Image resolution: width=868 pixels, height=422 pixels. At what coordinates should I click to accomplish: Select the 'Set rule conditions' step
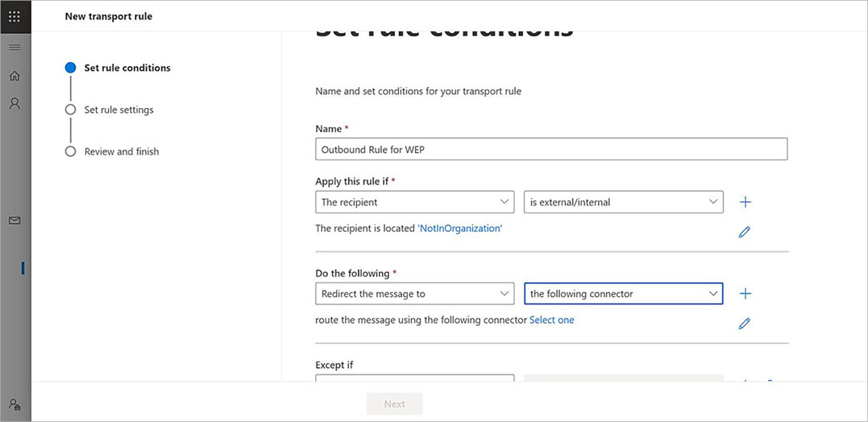pos(127,68)
